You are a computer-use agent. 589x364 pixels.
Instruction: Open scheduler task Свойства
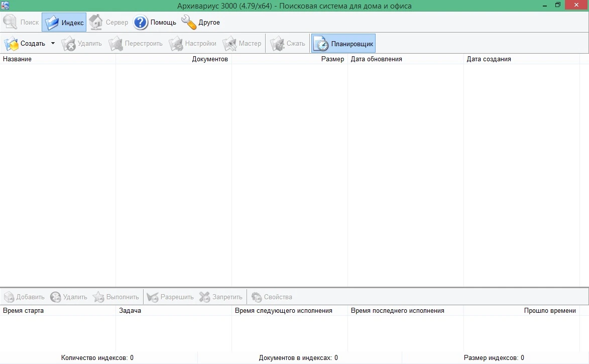272,297
